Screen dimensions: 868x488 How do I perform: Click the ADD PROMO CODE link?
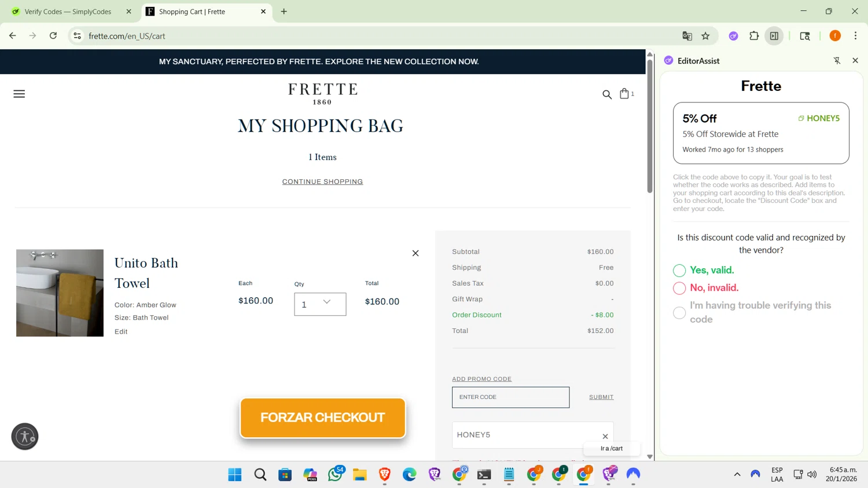coord(481,379)
